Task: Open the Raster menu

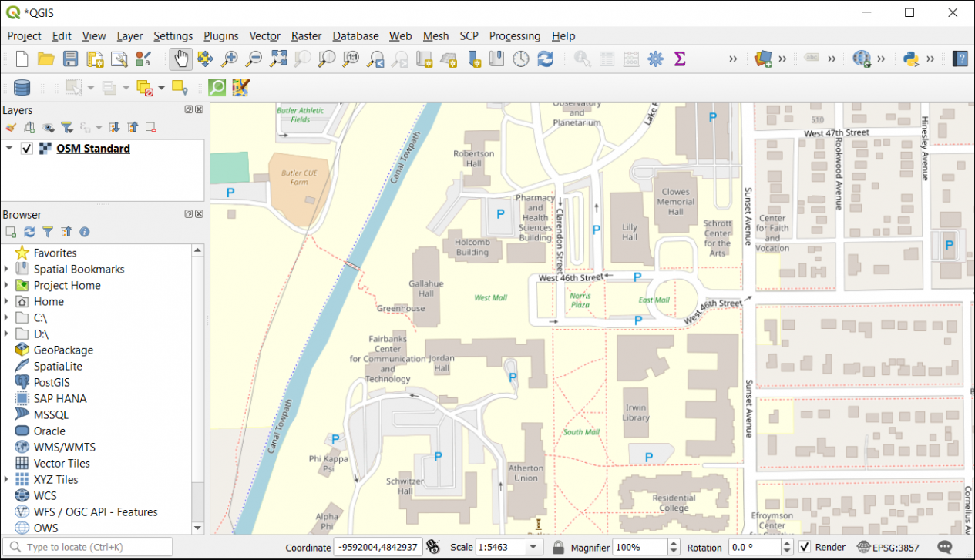Action: (307, 35)
